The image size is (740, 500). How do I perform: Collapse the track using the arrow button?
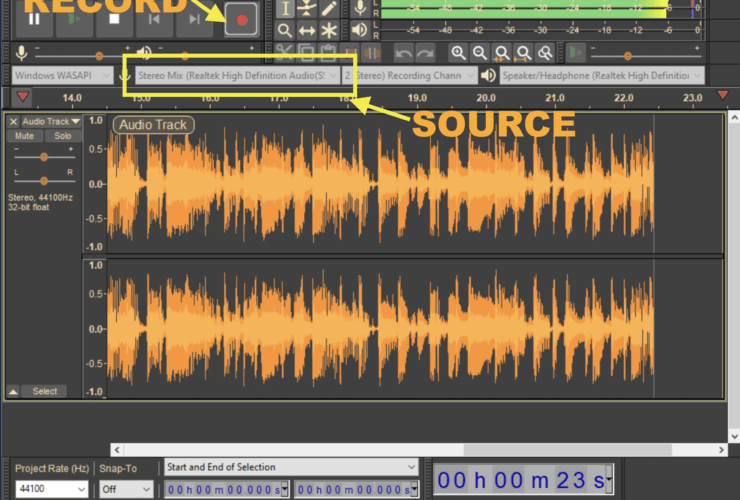pos(13,391)
